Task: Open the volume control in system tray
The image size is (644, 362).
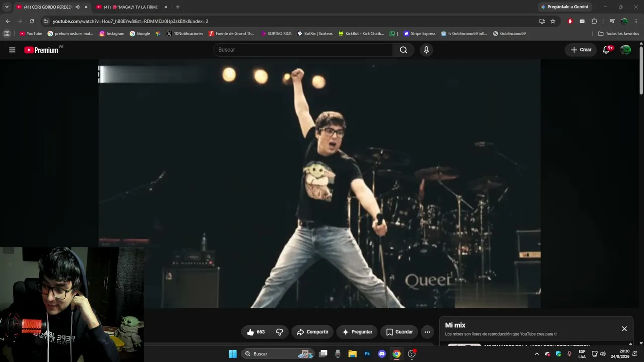Action: pos(603,354)
